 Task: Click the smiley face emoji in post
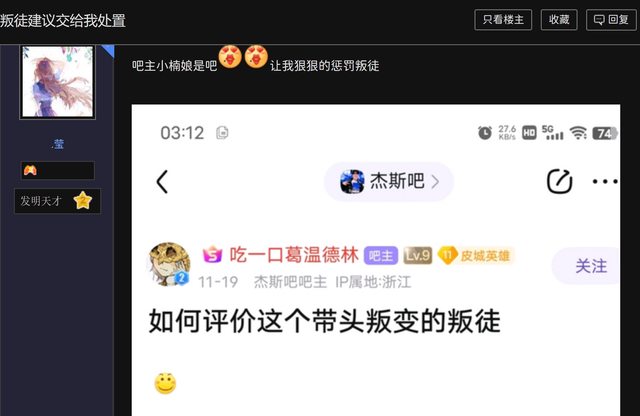pyautogui.click(x=165, y=383)
